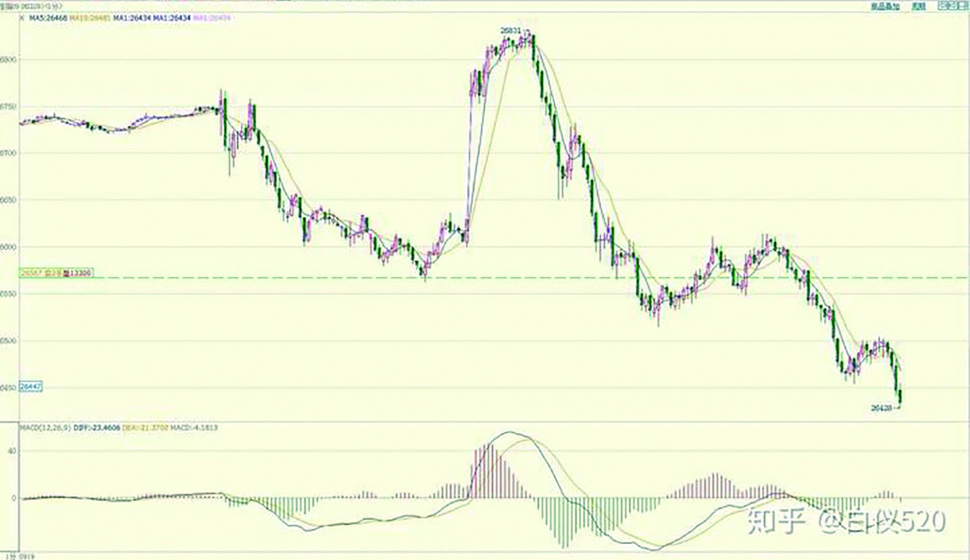Click the green price tag on dashed line
The height and width of the screenshot is (560, 970).
click(56, 273)
